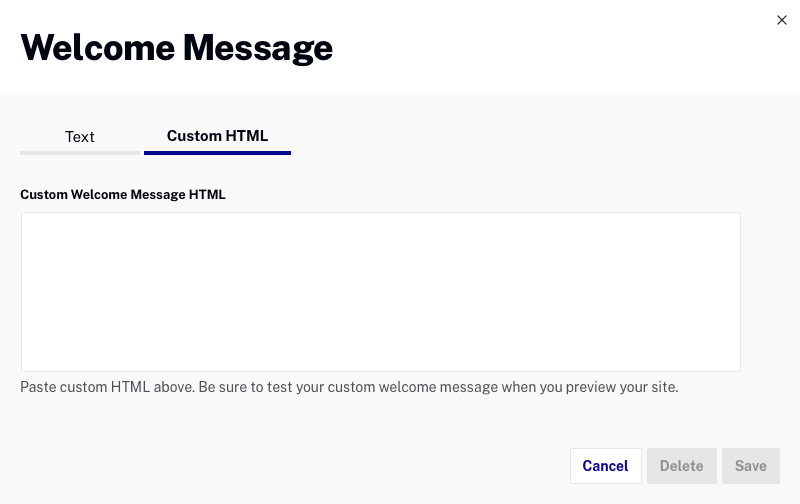Select the disabled Delete option
The image size is (800, 504).
[x=682, y=466]
